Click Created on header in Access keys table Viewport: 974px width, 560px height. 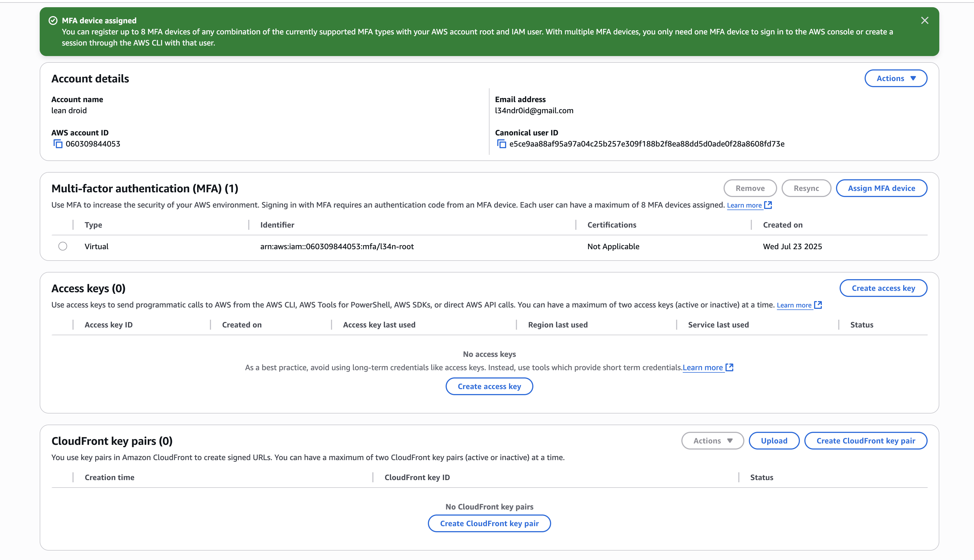(242, 325)
